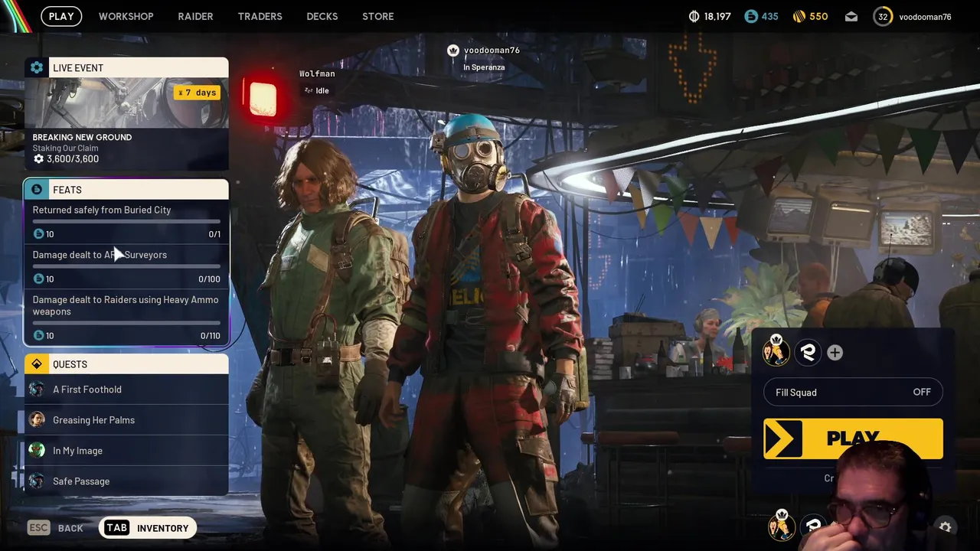
Task: Toggle Fill Squad off switch
Action: tap(853, 393)
